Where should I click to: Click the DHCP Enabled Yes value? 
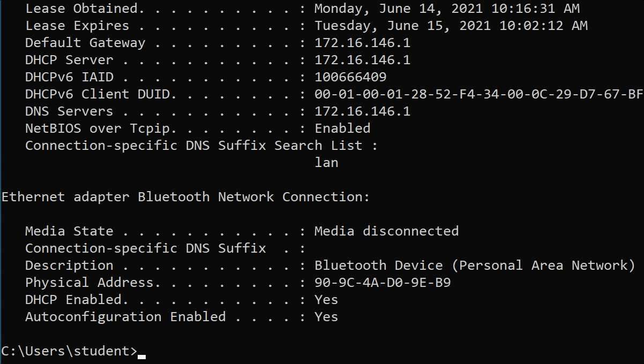click(326, 300)
